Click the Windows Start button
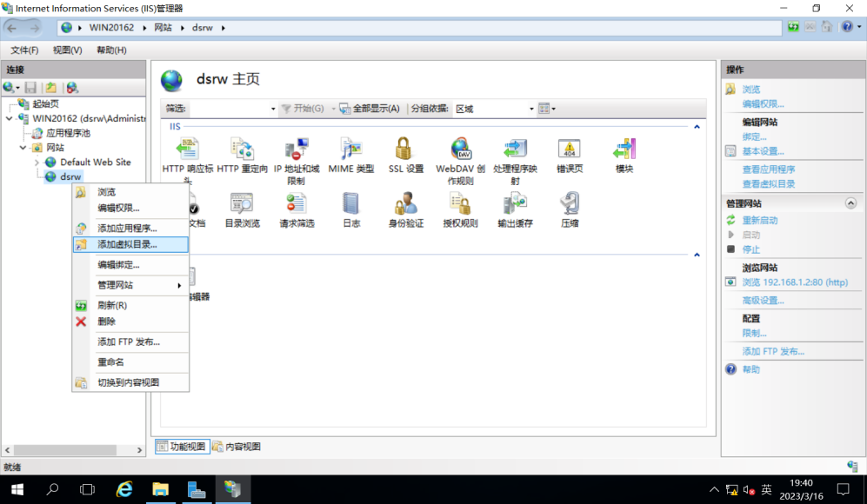The image size is (867, 504). click(17, 489)
